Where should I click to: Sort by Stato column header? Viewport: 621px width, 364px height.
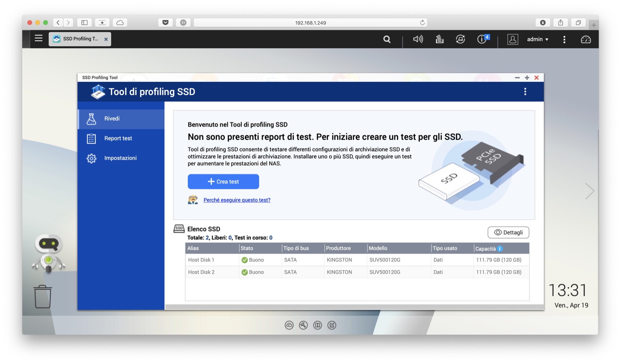pos(260,248)
